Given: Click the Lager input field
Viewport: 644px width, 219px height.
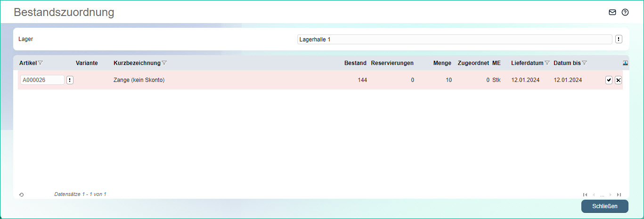Looking at the screenshot, I should click(x=455, y=40).
